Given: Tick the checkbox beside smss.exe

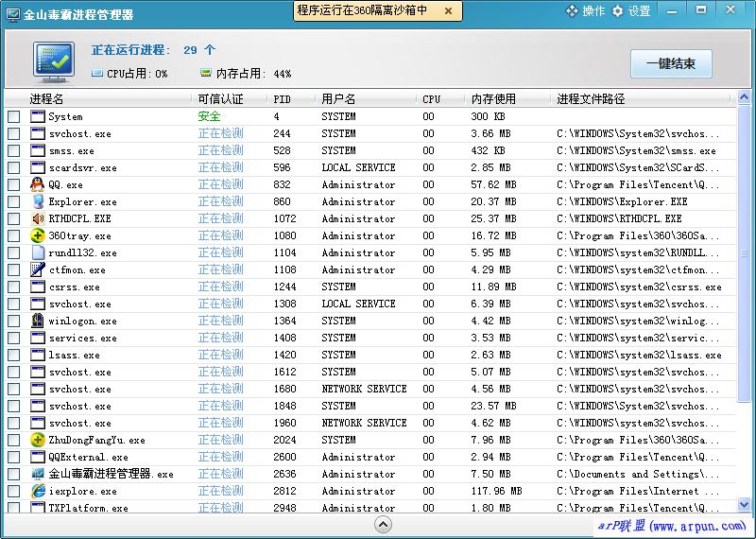Looking at the screenshot, I should pyautogui.click(x=13, y=151).
